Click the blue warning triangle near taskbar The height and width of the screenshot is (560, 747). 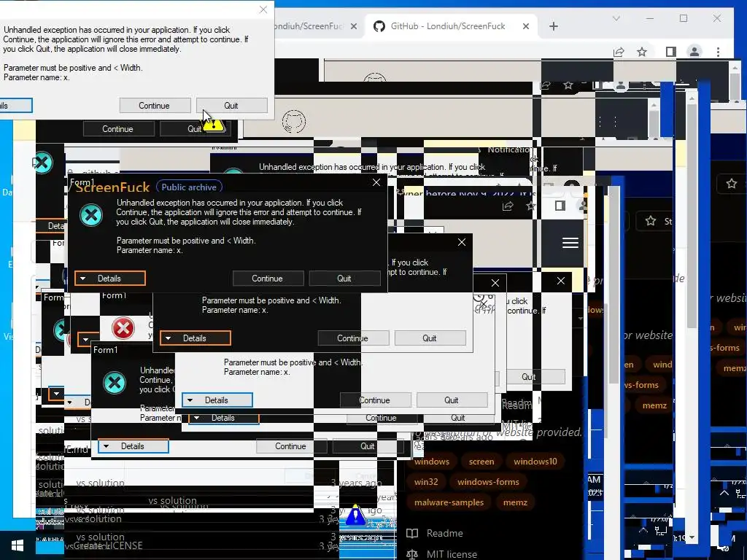tap(355, 516)
